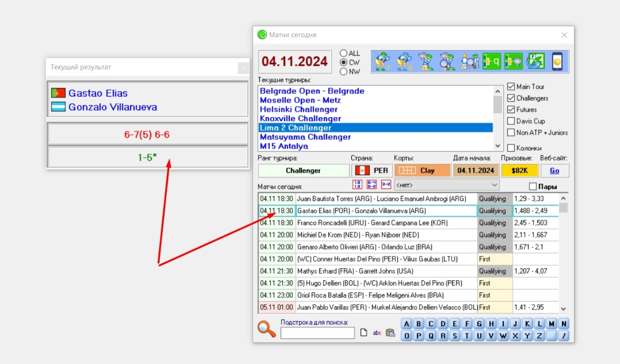Select Helsinki Challenger in tournament list

click(x=299, y=109)
